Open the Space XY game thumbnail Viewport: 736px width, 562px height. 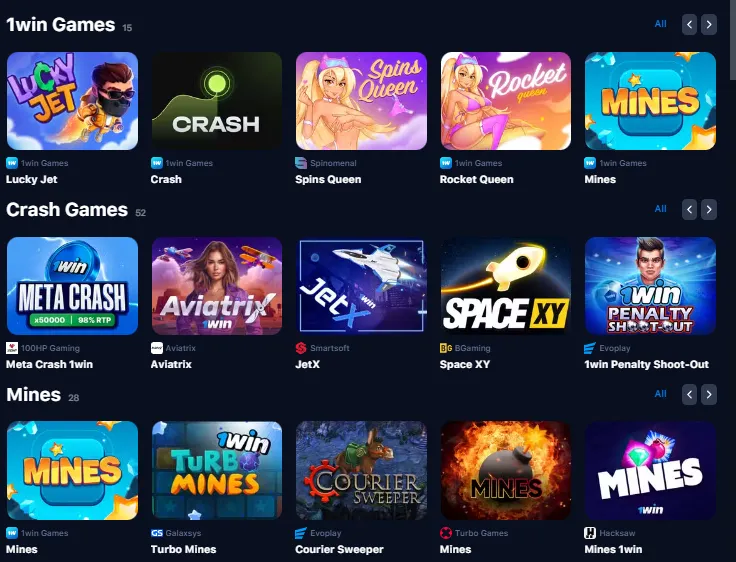click(506, 286)
